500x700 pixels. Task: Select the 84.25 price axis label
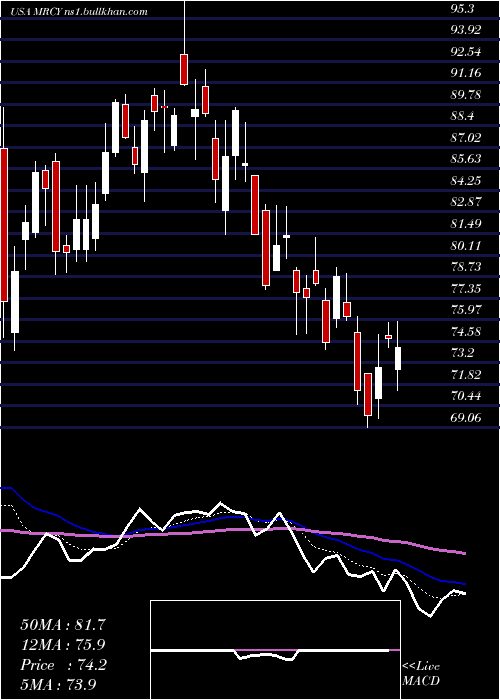466,181
